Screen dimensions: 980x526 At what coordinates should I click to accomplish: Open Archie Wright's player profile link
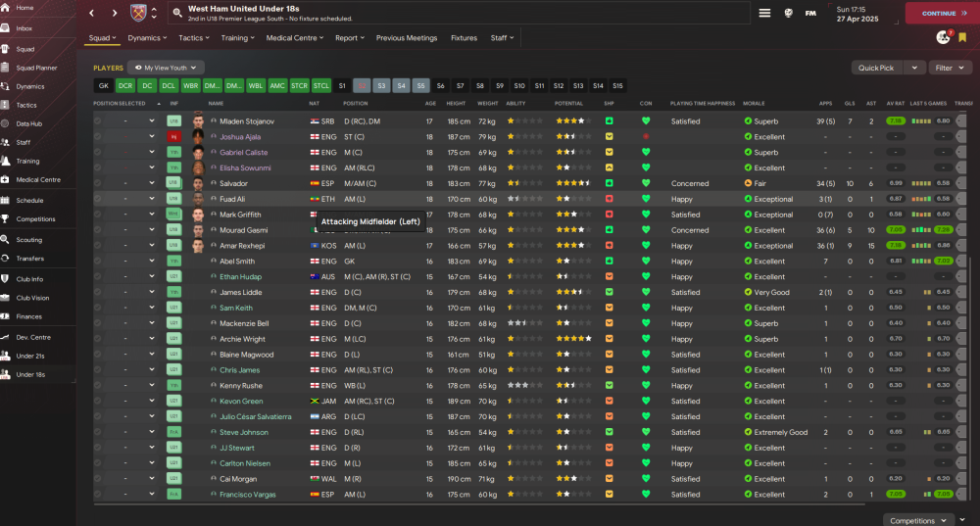point(242,339)
